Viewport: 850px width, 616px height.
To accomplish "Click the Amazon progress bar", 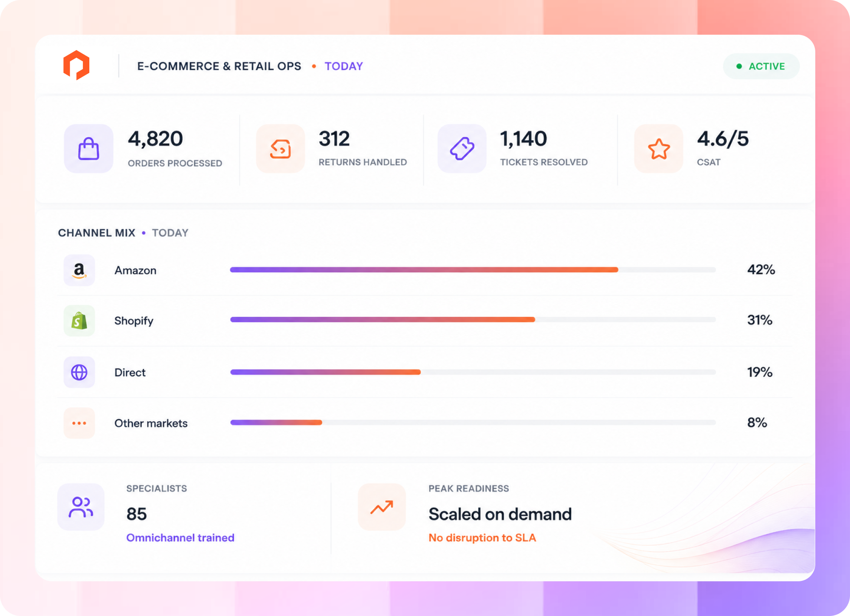I will (473, 270).
